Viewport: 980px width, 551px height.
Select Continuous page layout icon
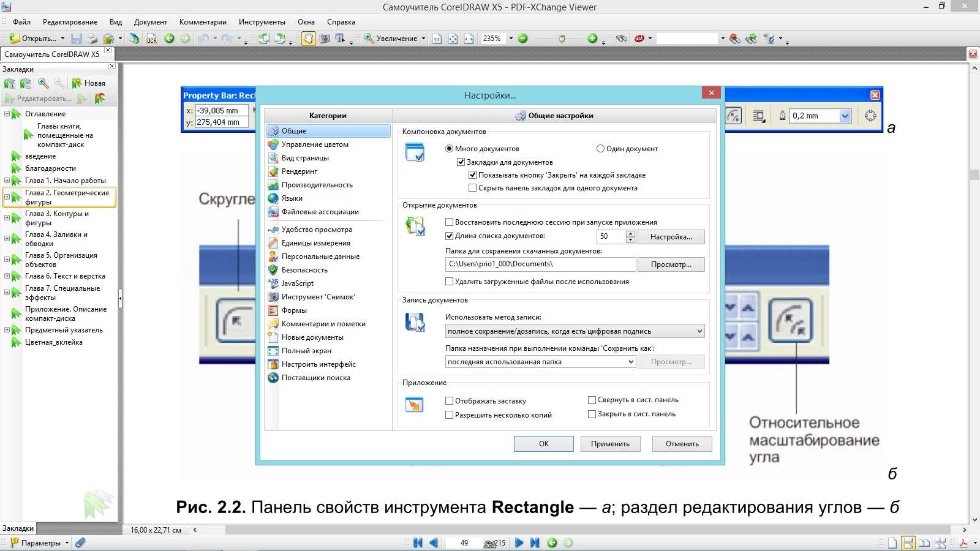[908, 543]
